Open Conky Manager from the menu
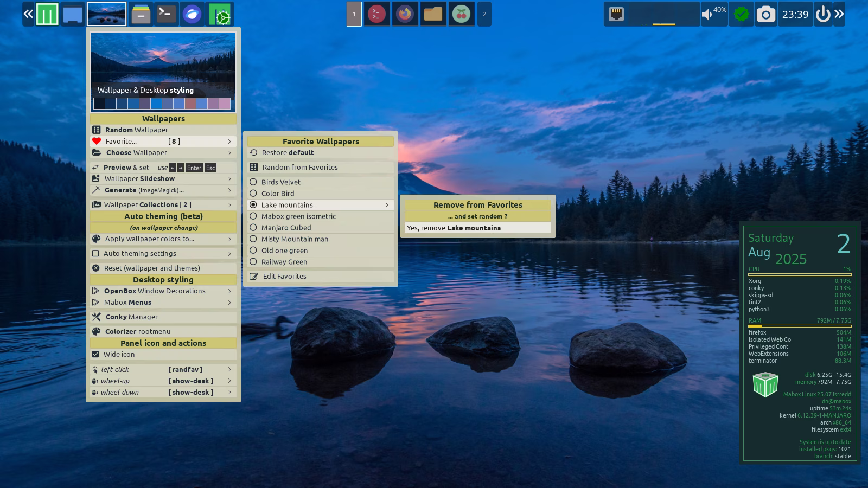868x488 pixels. point(131,317)
